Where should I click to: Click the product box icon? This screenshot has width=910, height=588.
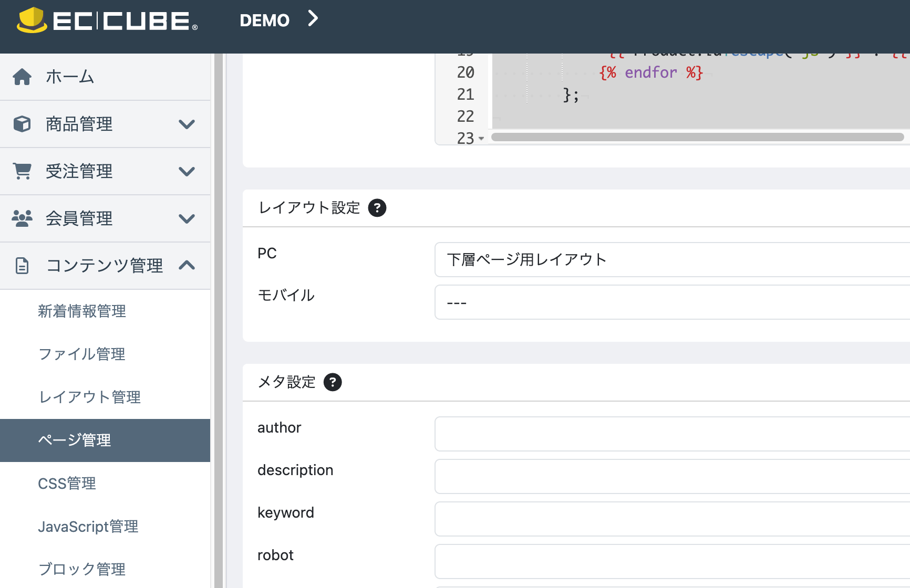22,124
